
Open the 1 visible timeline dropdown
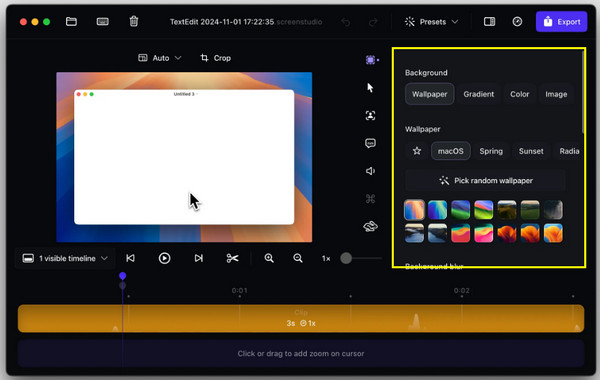click(x=65, y=258)
